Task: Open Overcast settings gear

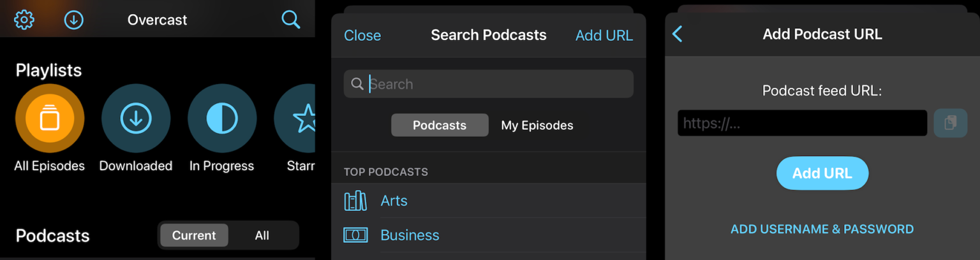Action: (24, 20)
